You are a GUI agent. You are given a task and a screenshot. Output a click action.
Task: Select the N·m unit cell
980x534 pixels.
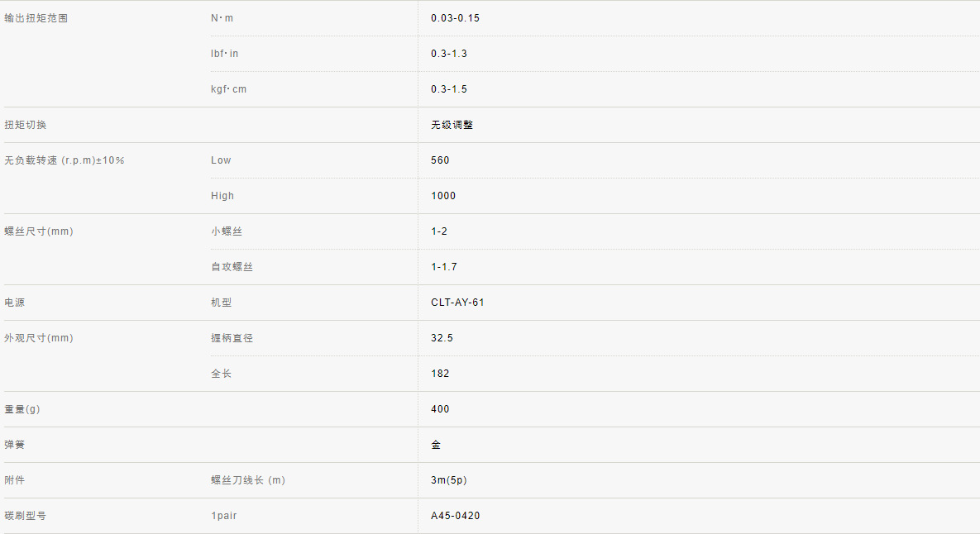pos(222,18)
